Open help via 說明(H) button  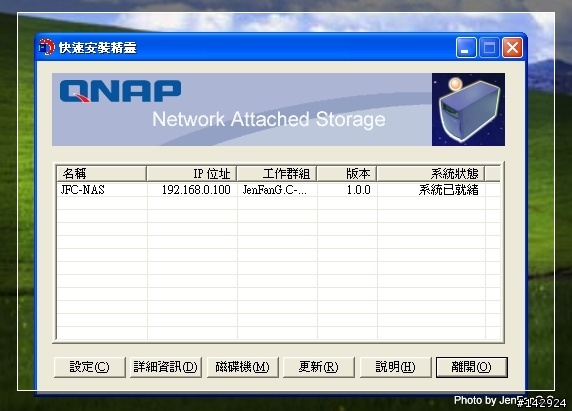395,367
